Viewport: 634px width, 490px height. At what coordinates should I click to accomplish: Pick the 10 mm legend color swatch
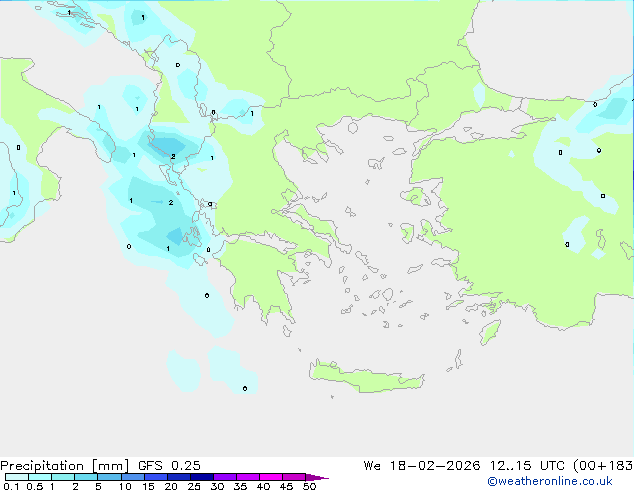[x=133, y=477]
